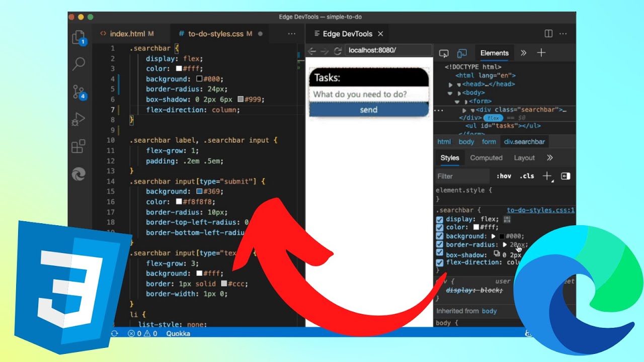Screen dimensions: 644x362
Task: Click the send button in the page preview
Action: pyautogui.click(x=369, y=110)
